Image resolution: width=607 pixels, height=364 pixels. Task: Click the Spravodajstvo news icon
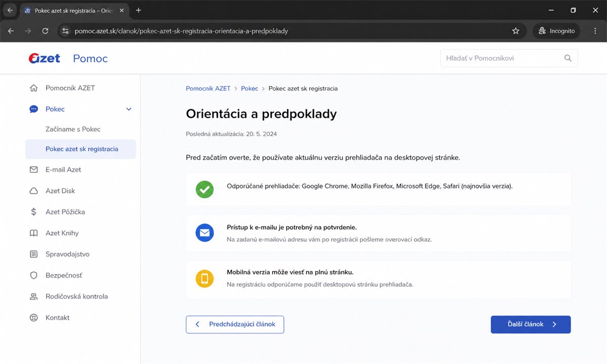click(34, 254)
